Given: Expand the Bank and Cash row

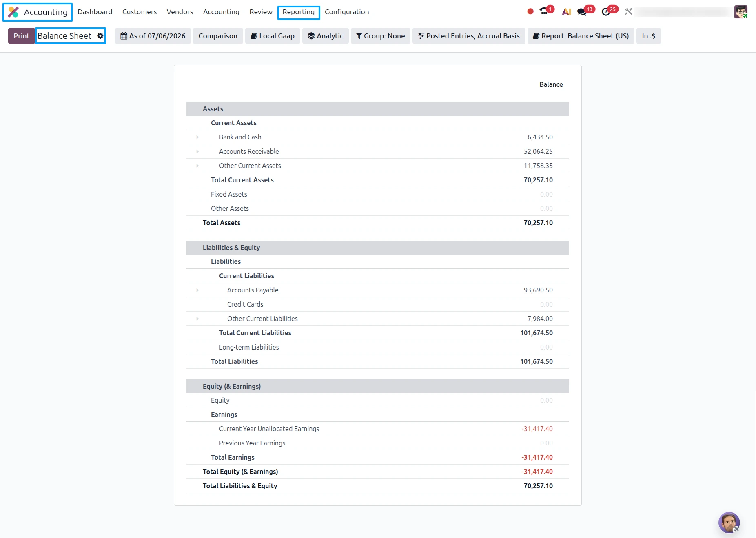Looking at the screenshot, I should [197, 137].
